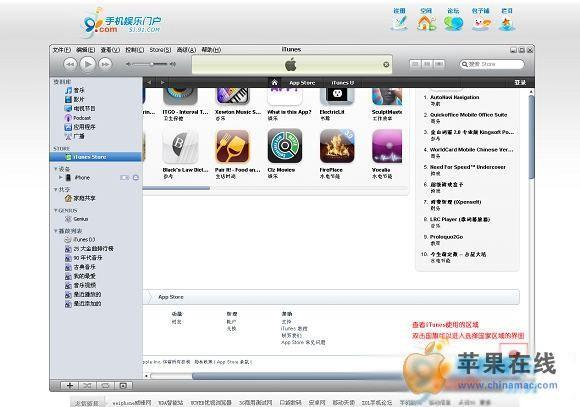Open the Ciz Movies app icon
The height and width of the screenshot is (407, 580).
click(x=284, y=147)
